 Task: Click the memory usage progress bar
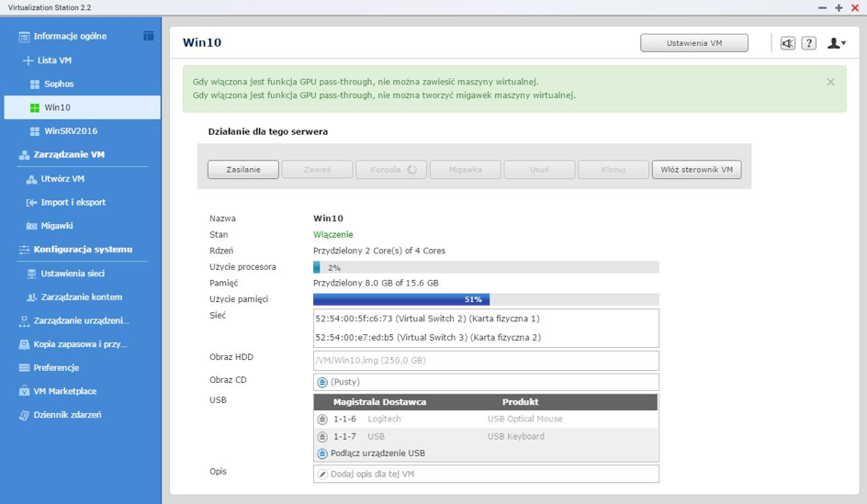point(485,299)
